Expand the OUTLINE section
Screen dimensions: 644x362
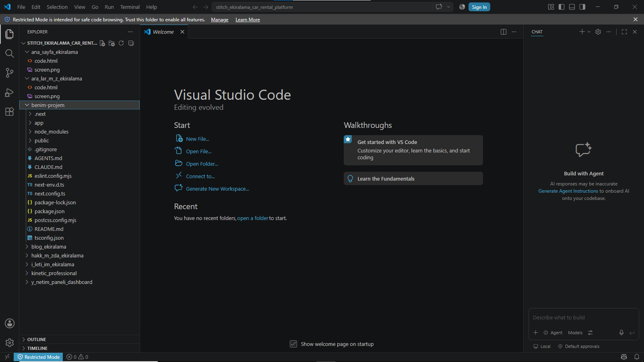point(80,339)
